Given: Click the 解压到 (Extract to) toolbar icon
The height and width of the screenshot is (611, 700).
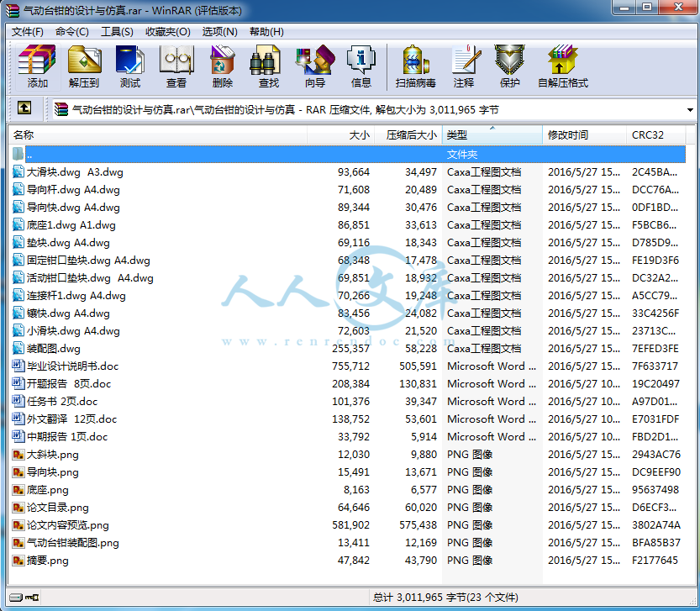Looking at the screenshot, I should coord(84,66).
